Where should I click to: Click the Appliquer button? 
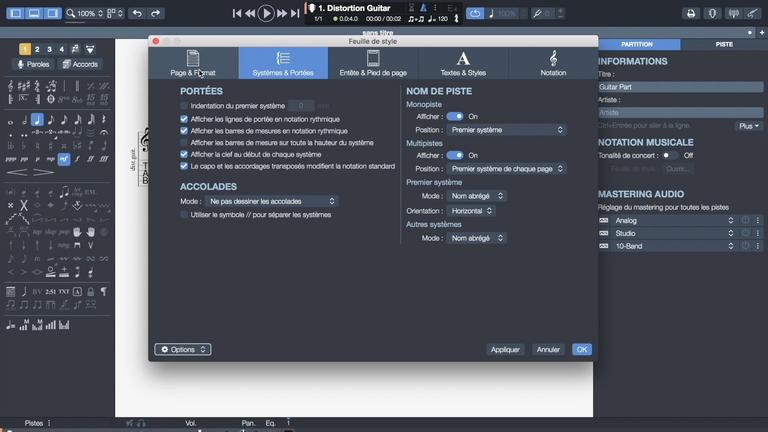505,350
